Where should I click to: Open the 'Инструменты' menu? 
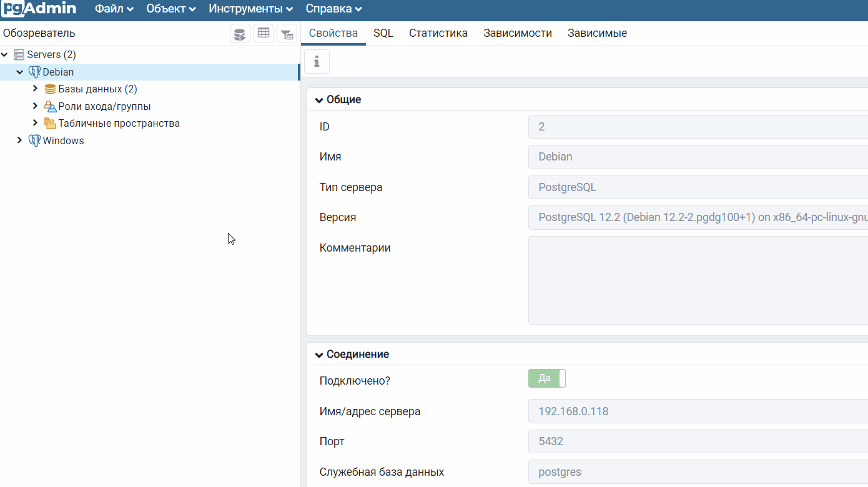click(x=250, y=9)
